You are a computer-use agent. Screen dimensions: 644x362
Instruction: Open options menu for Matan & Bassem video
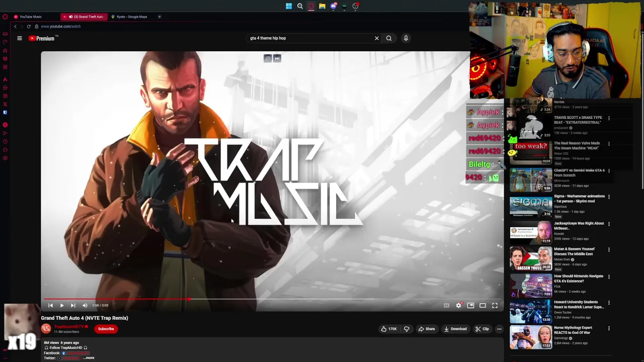click(609, 250)
